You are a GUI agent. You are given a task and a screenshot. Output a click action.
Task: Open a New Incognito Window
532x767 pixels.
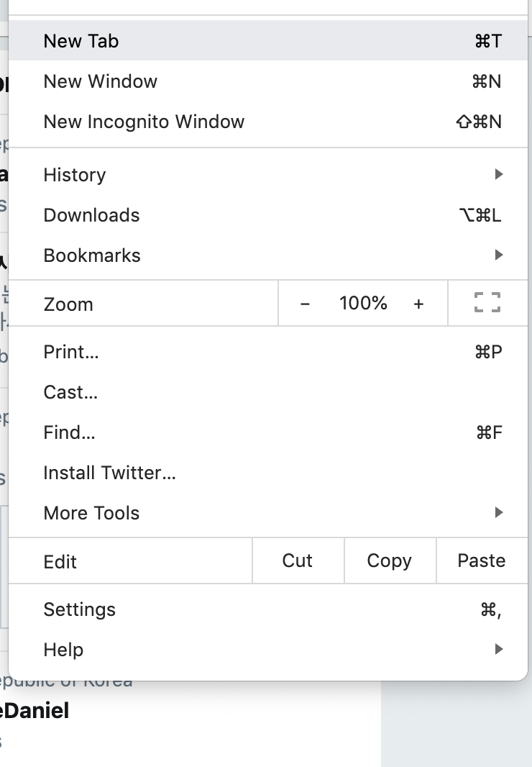tap(268, 122)
